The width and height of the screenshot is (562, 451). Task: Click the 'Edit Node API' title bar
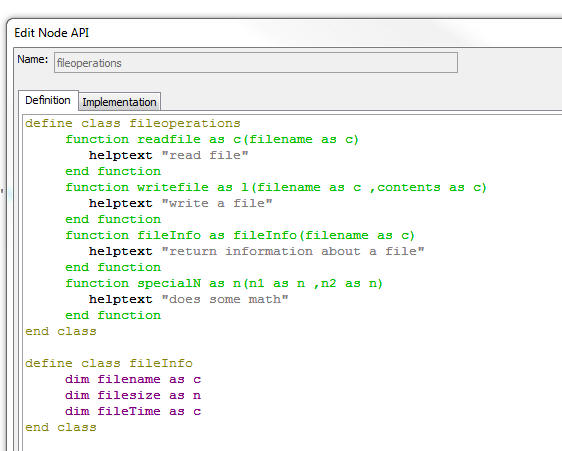pos(52,33)
